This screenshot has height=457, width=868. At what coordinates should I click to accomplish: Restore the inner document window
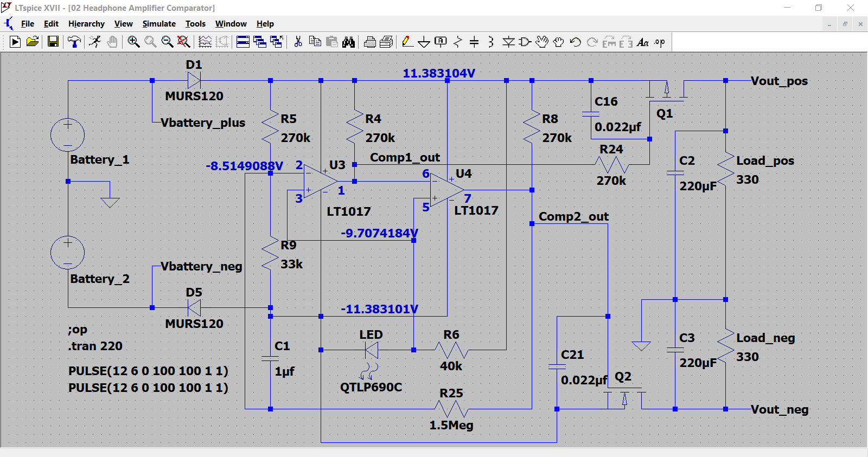point(845,24)
